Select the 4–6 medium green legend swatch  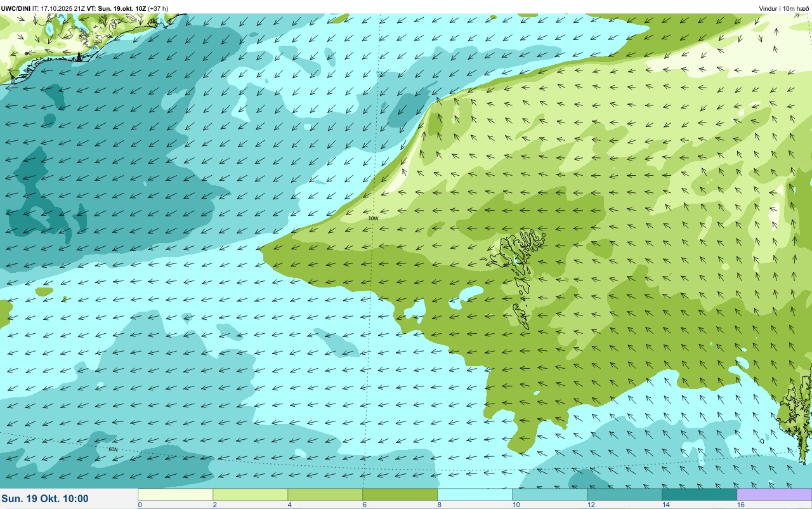(325, 494)
